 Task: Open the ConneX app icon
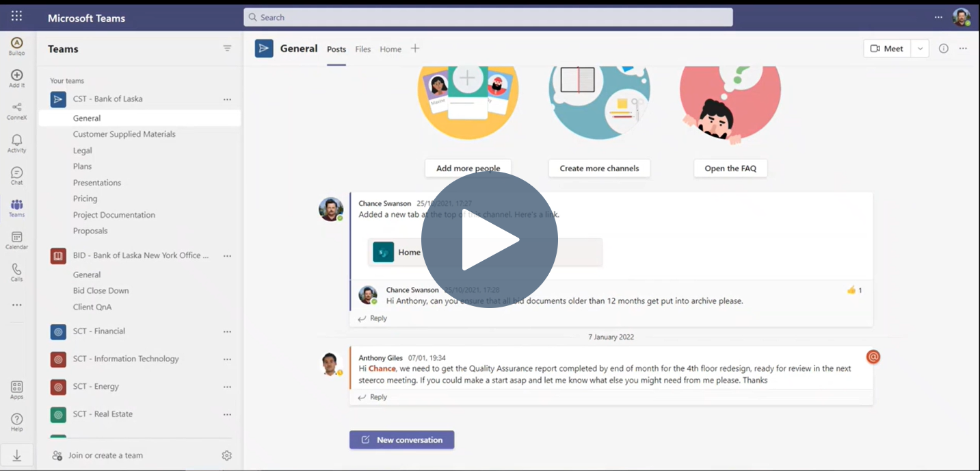click(17, 110)
